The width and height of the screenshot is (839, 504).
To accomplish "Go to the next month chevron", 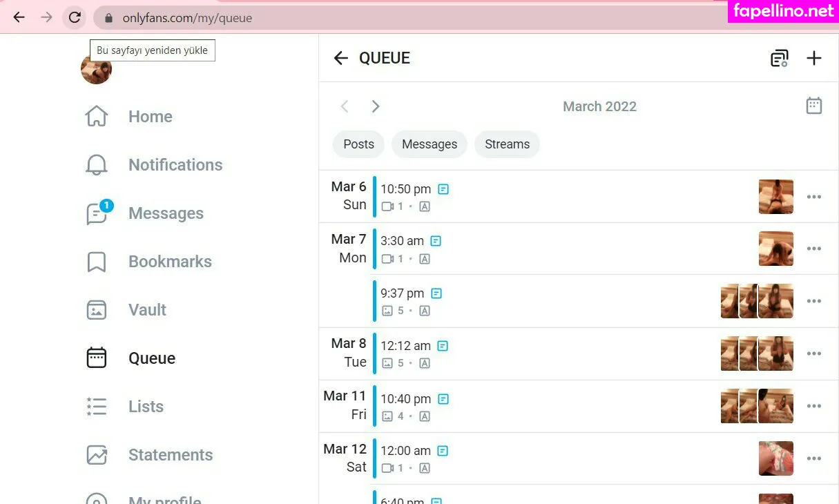I will pyautogui.click(x=376, y=106).
